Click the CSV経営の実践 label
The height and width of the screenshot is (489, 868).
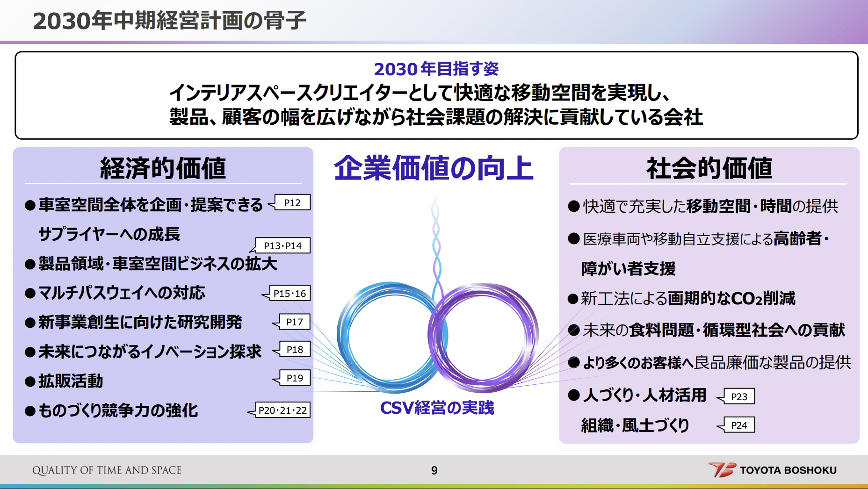(x=437, y=408)
